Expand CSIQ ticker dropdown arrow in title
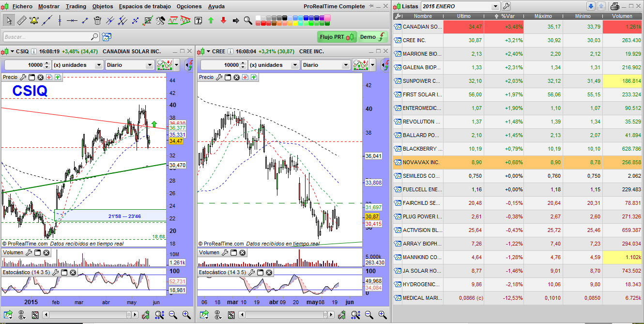The width and height of the screenshot is (644, 324). click(12, 51)
